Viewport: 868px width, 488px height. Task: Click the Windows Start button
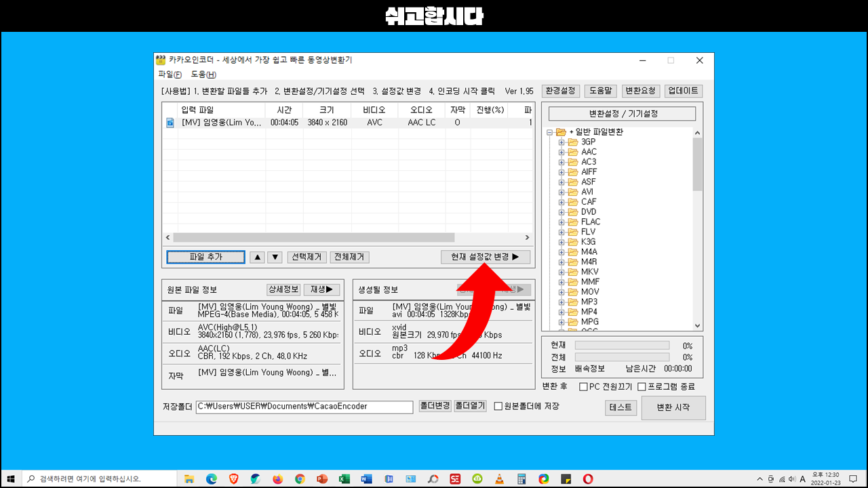11,479
